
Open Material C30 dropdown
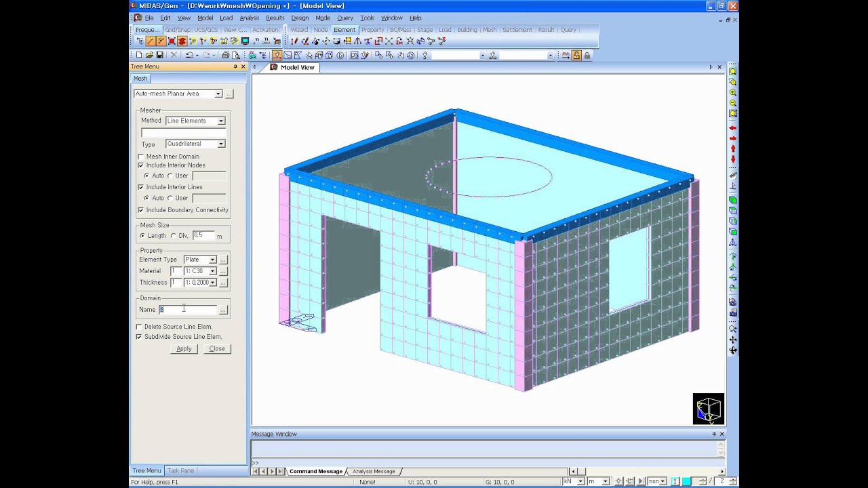point(212,271)
